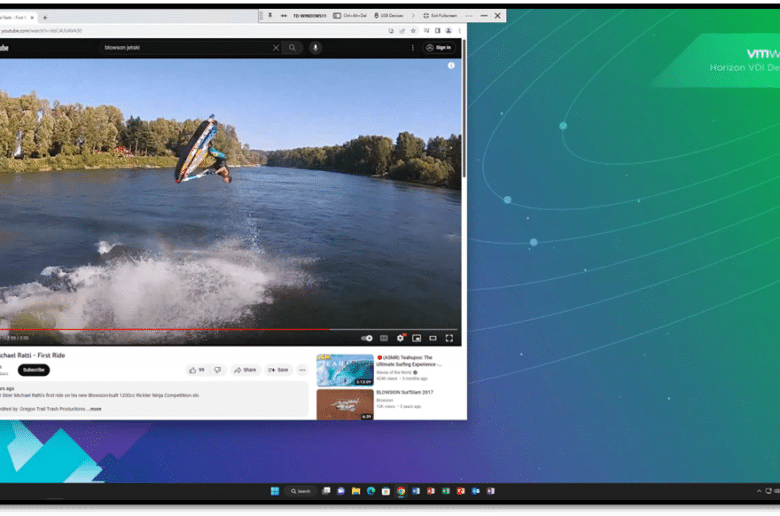The height and width of the screenshot is (516, 780).
Task: Open the Chrome profile avatar
Action: tap(448, 31)
